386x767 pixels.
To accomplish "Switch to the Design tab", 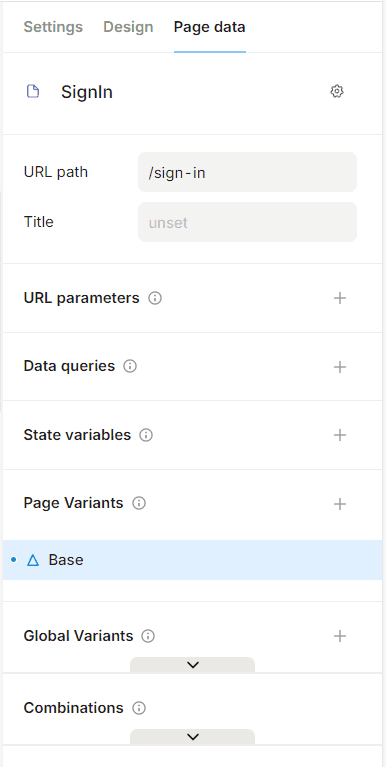I will pos(128,27).
